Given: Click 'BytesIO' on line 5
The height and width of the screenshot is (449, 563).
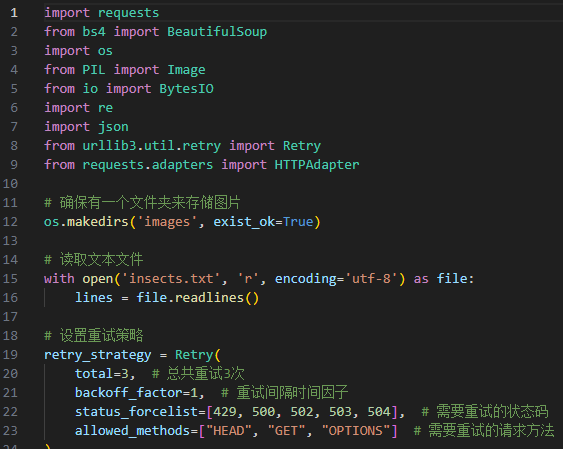Looking at the screenshot, I should 186,89.
